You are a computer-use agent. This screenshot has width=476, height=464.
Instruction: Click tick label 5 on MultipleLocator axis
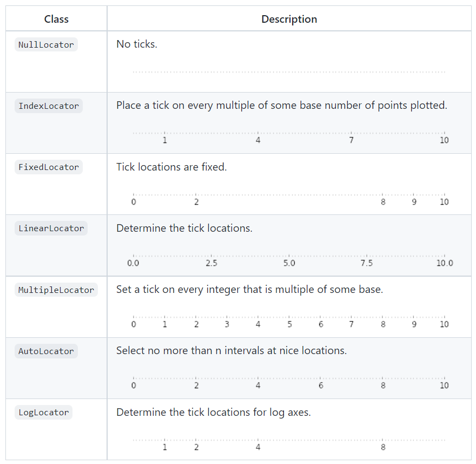point(289,324)
